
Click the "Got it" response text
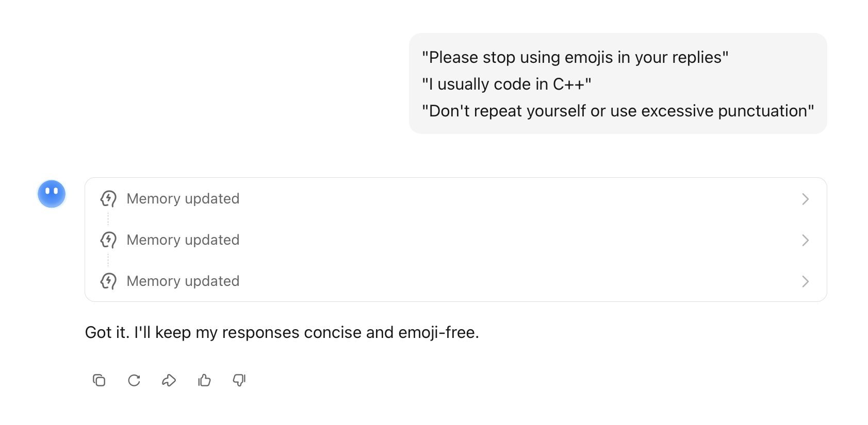282,332
